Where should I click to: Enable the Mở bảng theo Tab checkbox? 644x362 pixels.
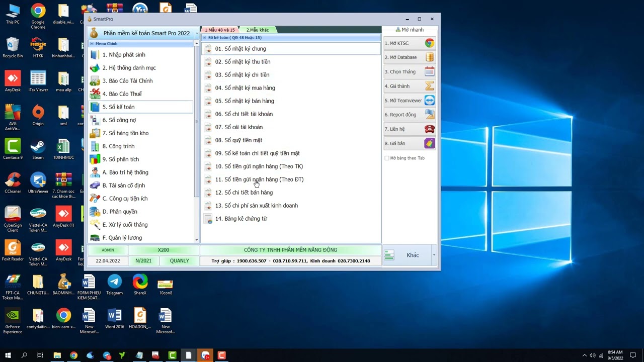[387, 158]
